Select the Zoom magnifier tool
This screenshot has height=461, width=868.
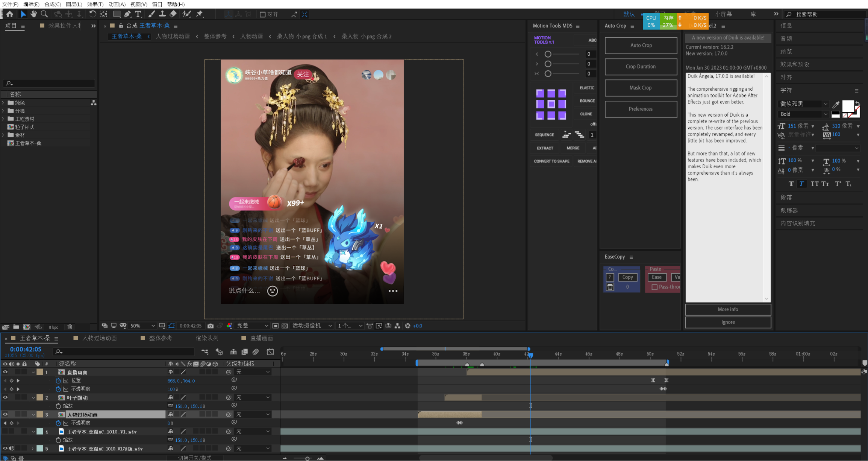[44, 14]
